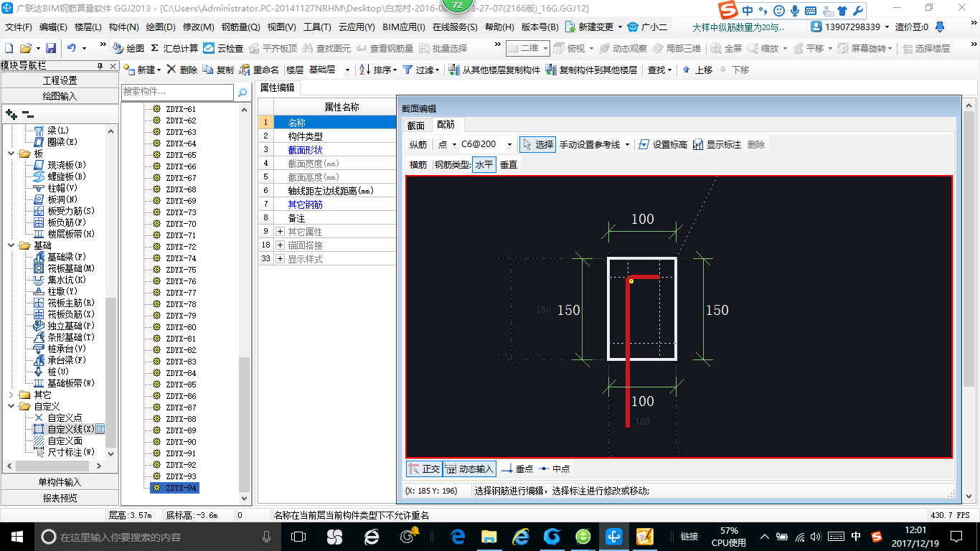Click 复制构件到其他楼层 button
Screen dimensions: 980x551
pos(592,70)
